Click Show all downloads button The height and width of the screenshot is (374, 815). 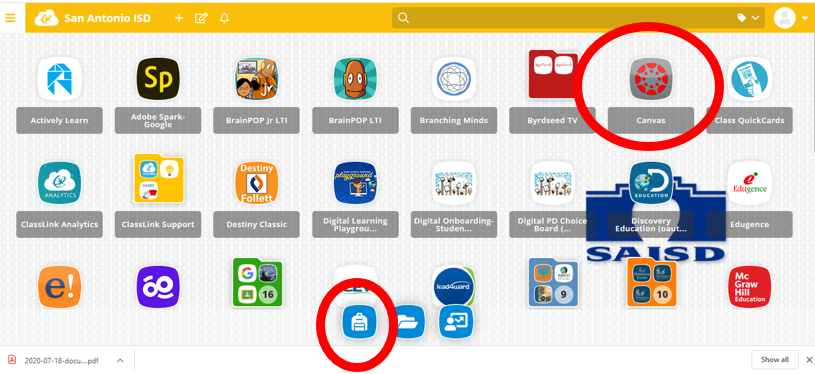click(x=775, y=359)
